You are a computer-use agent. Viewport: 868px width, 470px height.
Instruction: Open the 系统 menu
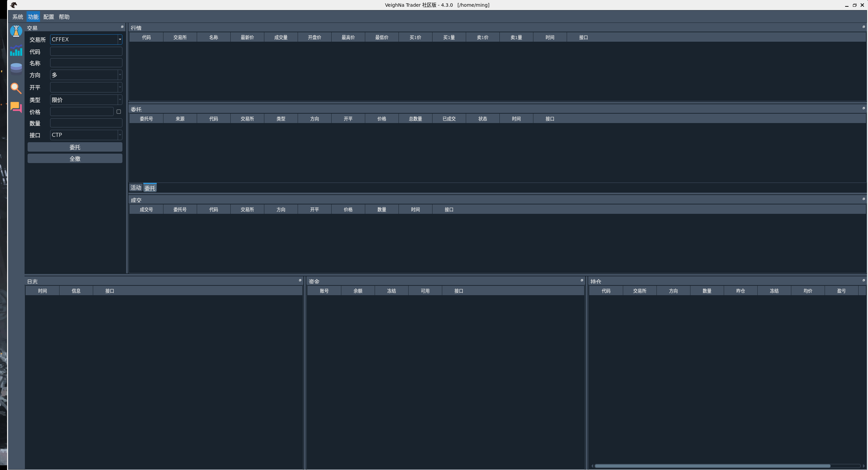coord(17,17)
